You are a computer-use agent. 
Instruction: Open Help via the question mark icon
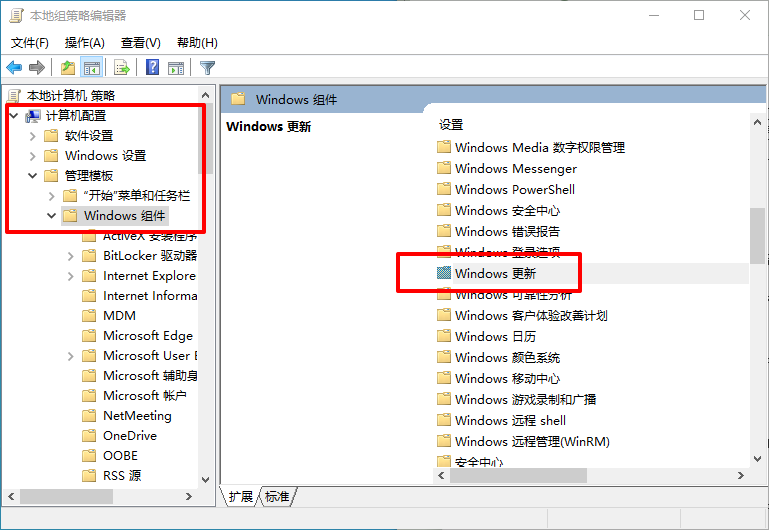coord(152,68)
